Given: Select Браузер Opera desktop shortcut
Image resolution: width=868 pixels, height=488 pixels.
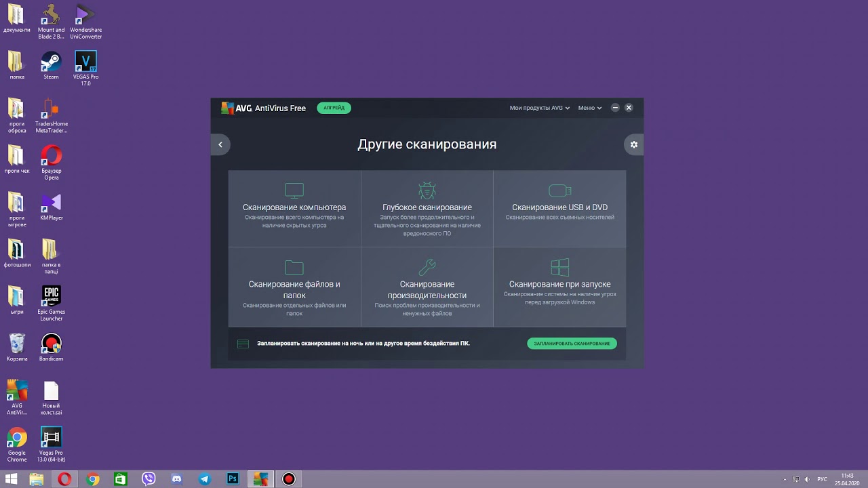Looking at the screenshot, I should (51, 163).
